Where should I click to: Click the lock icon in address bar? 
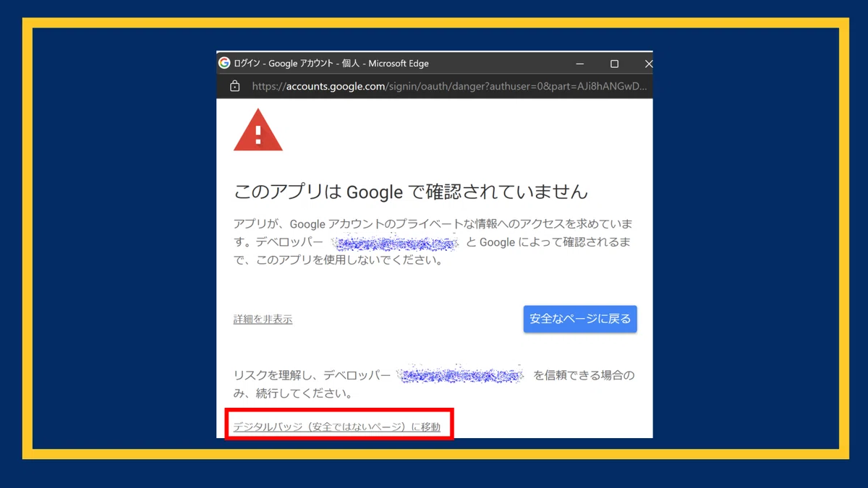[234, 86]
